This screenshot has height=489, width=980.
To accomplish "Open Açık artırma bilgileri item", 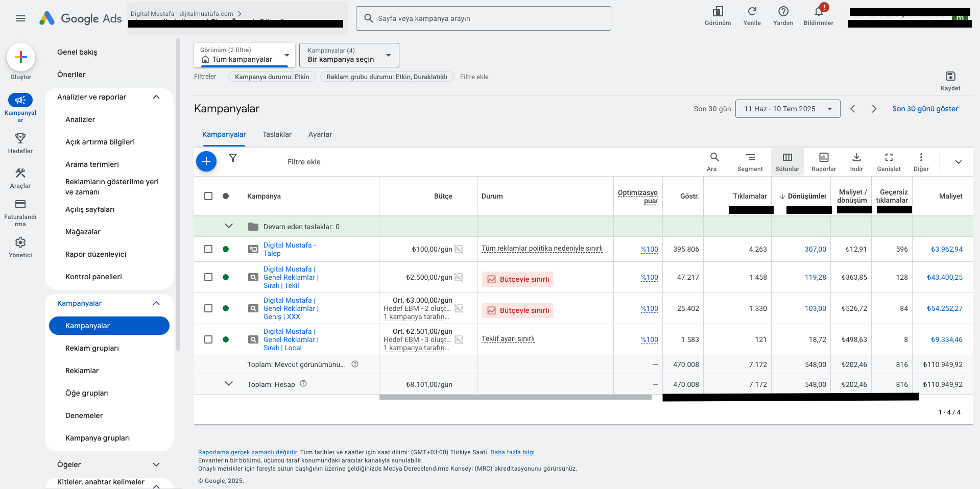I will click(x=100, y=142).
